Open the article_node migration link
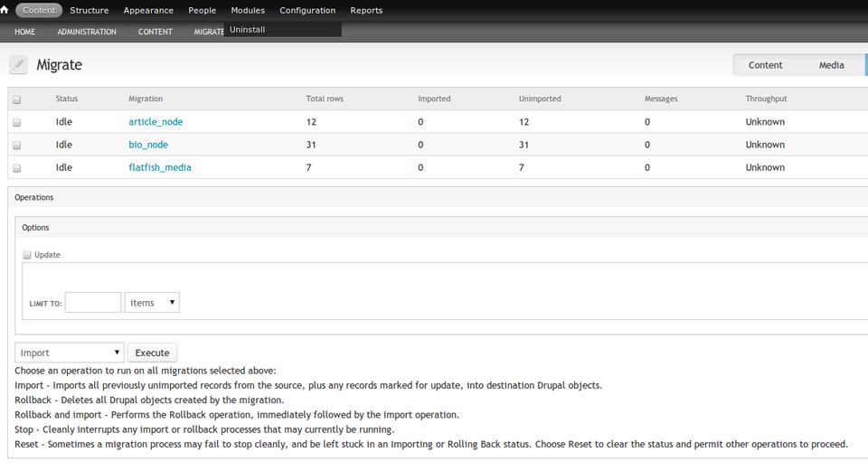868x471 pixels. coord(156,122)
